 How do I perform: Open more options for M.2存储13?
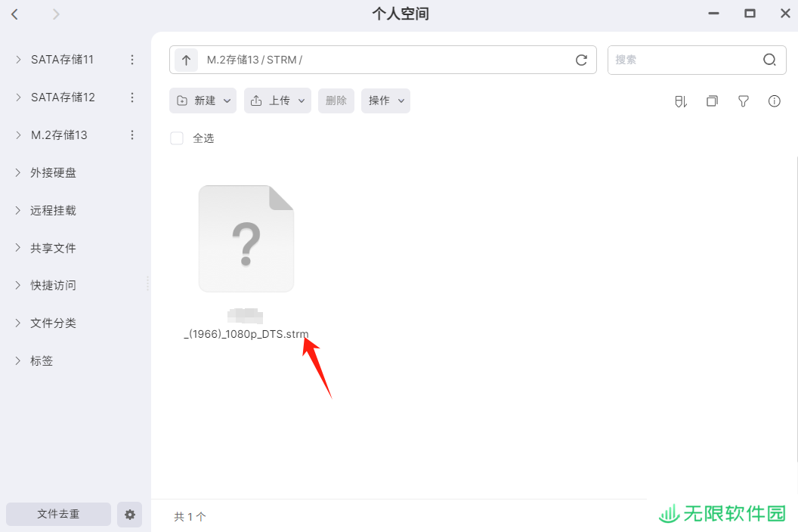click(132, 135)
